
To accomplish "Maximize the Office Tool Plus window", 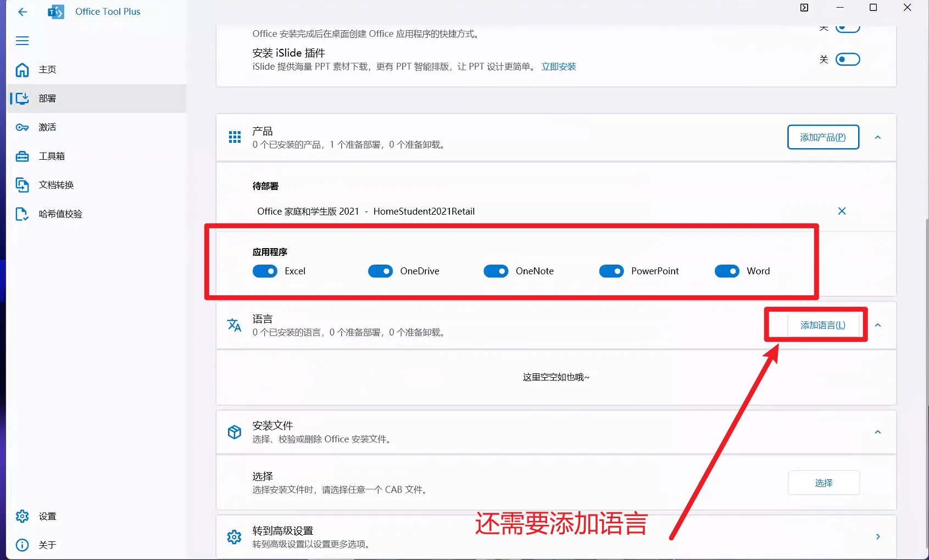I will [873, 8].
